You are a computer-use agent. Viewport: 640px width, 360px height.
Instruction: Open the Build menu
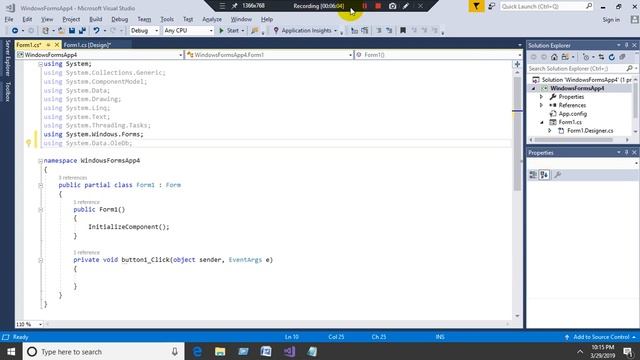[96, 19]
